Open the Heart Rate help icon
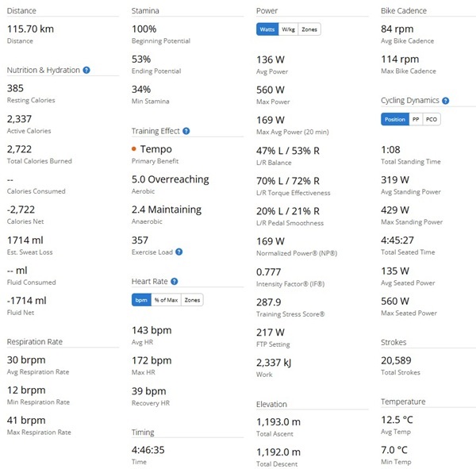The width and height of the screenshot is (476, 469). 174,281
